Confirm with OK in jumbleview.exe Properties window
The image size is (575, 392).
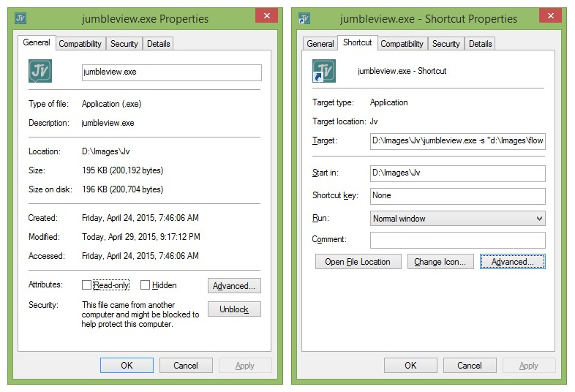(x=127, y=365)
